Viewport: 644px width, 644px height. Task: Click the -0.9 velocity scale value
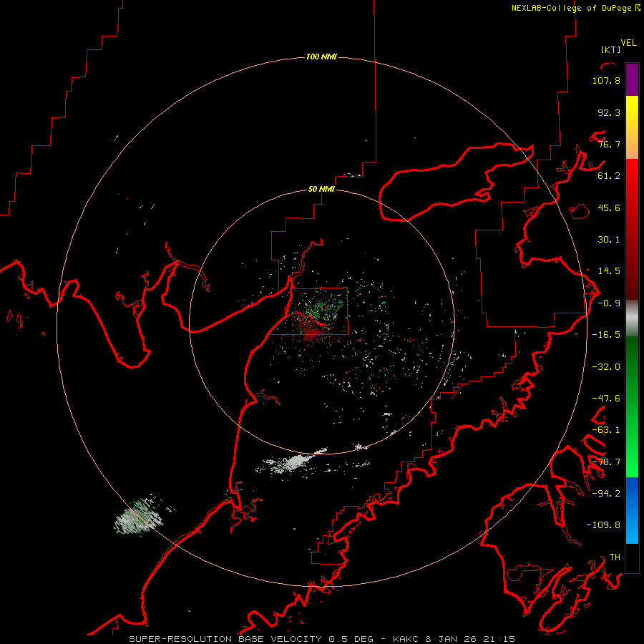(609, 303)
